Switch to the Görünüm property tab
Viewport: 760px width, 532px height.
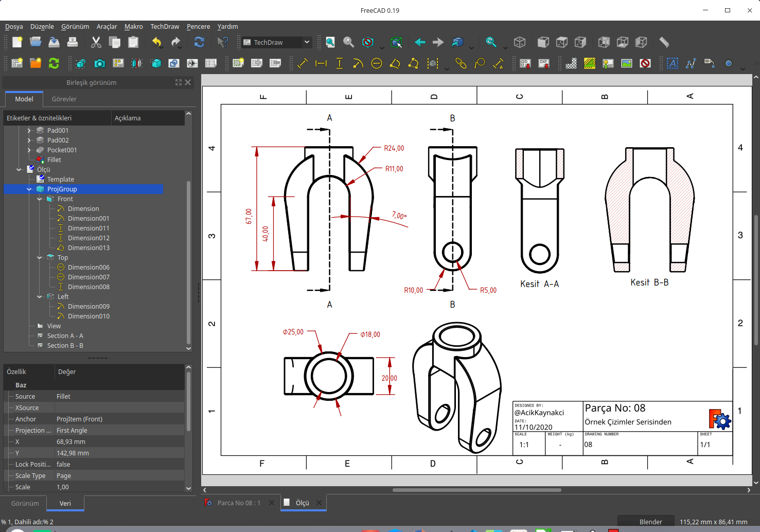click(x=25, y=503)
